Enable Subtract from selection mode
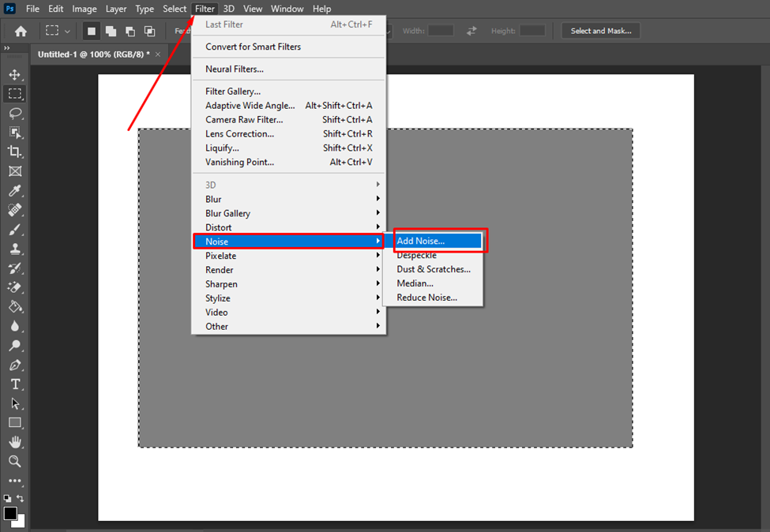Screen dimensions: 770x532 (130, 31)
